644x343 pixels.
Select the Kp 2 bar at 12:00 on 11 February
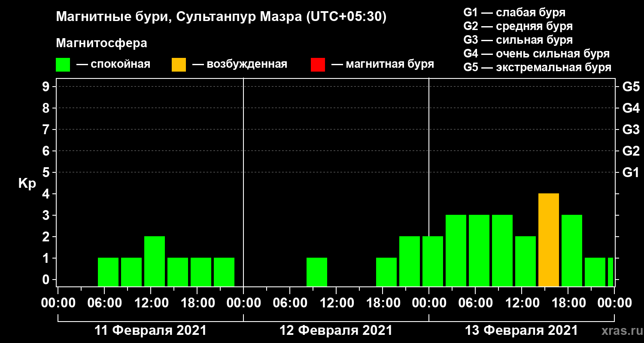tap(155, 261)
